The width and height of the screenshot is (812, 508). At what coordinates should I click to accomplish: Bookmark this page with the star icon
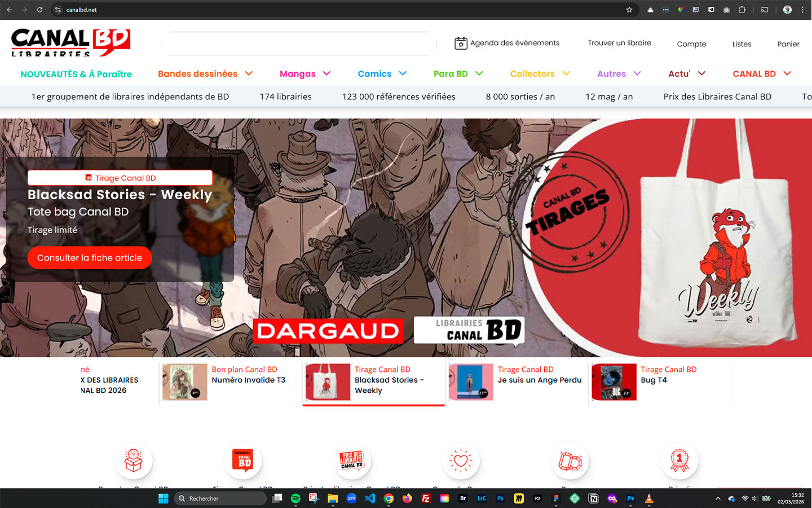[629, 10]
